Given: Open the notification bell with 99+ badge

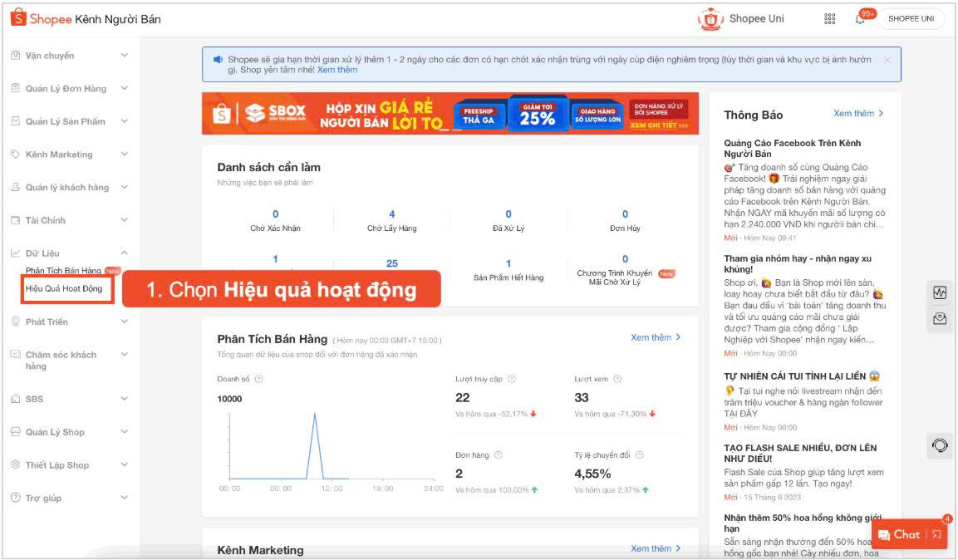Looking at the screenshot, I should (x=860, y=19).
